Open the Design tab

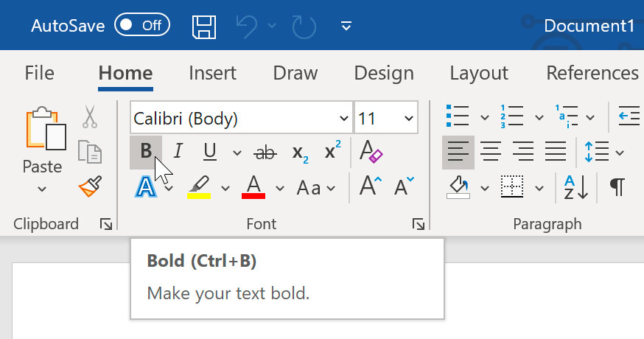point(383,73)
